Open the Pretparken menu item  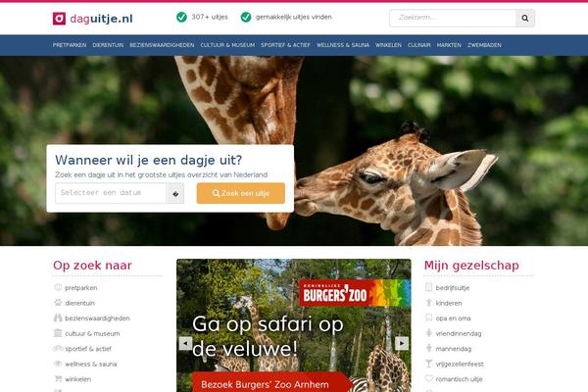[70, 45]
